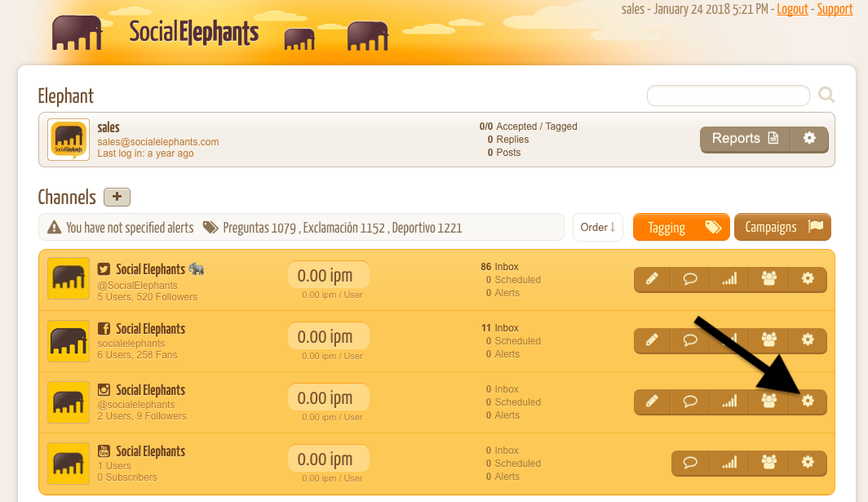The image size is (868, 502).
Task: Click the Facebook channel elephant avatar
Action: click(69, 341)
